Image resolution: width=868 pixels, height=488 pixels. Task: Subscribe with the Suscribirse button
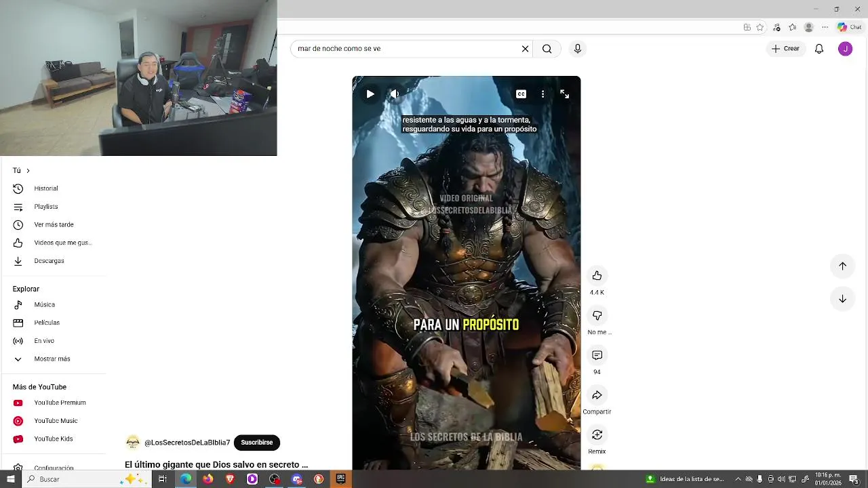(x=257, y=443)
